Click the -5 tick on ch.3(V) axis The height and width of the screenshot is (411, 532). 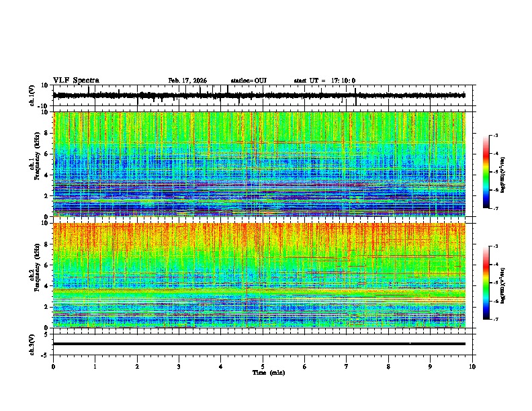click(x=46, y=355)
